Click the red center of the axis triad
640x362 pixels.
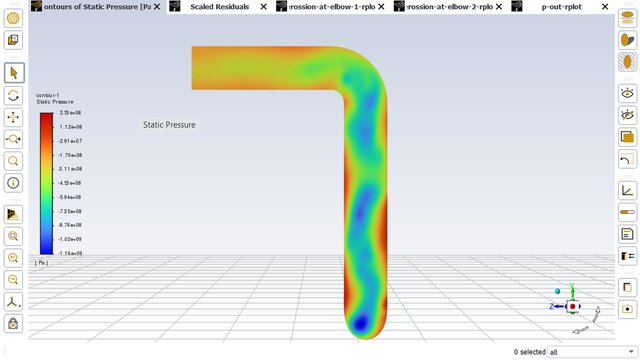point(573,306)
